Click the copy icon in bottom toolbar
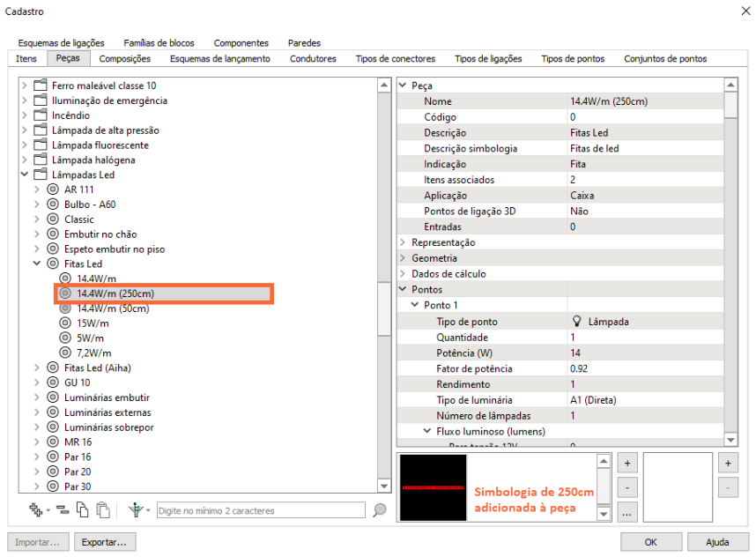Screen dimensions: 756x557 click(x=81, y=510)
